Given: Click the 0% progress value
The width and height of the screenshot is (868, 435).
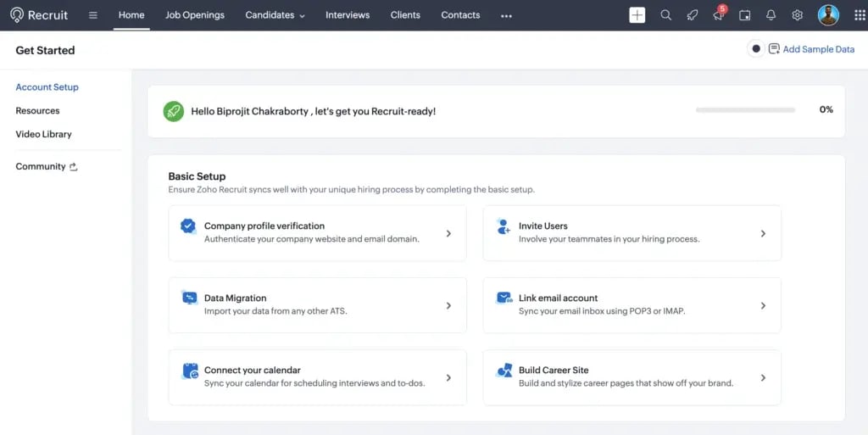Looking at the screenshot, I should pyautogui.click(x=826, y=109).
